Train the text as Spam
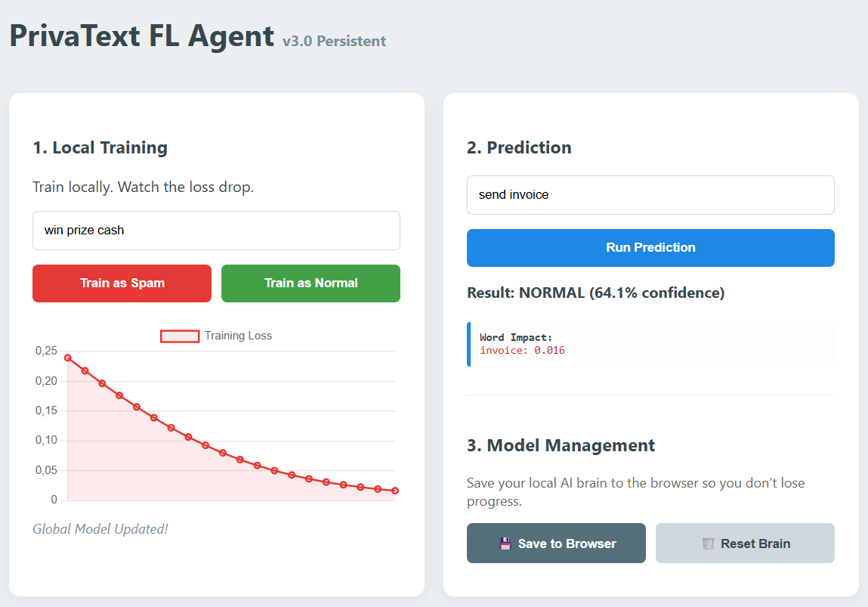This screenshot has height=607, width=868. pos(122,283)
